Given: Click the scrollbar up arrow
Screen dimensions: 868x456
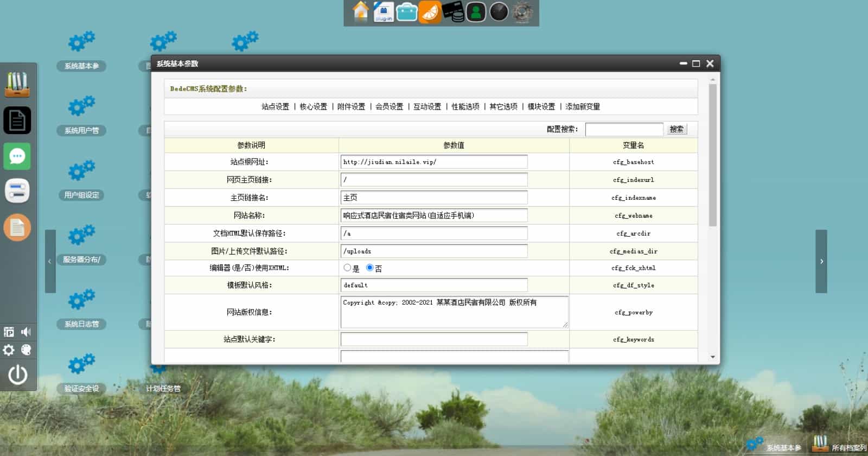Looking at the screenshot, I should (713, 80).
